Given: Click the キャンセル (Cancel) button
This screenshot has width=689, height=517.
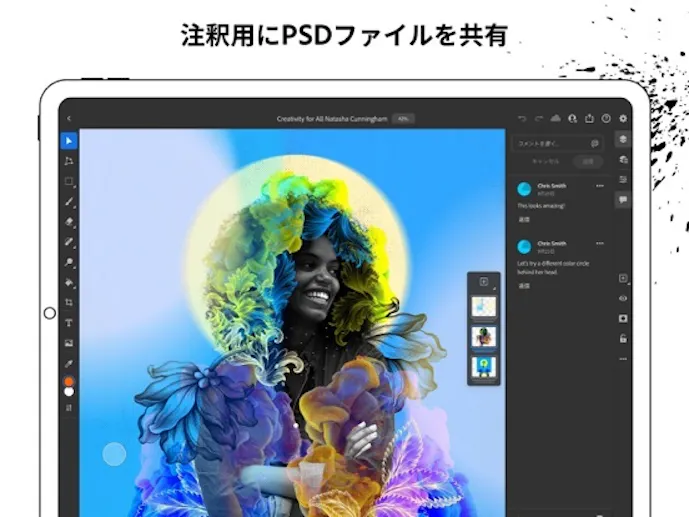Looking at the screenshot, I should tap(545, 161).
